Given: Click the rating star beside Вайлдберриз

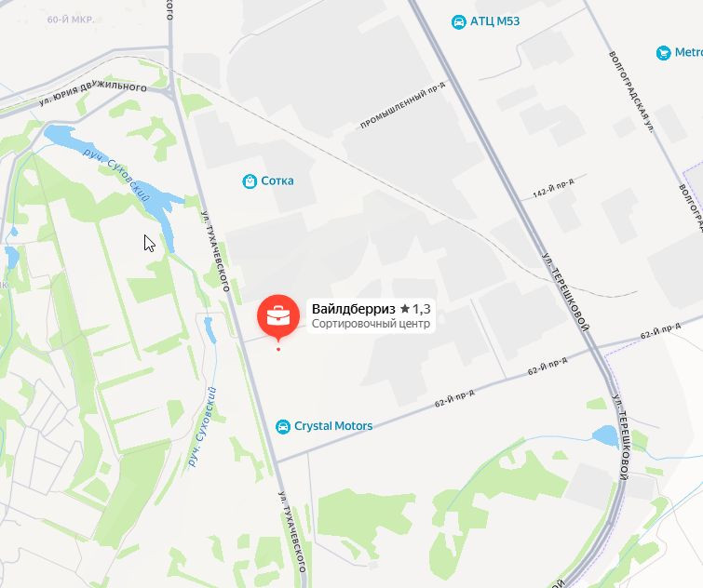Looking at the screenshot, I should click(x=405, y=309).
